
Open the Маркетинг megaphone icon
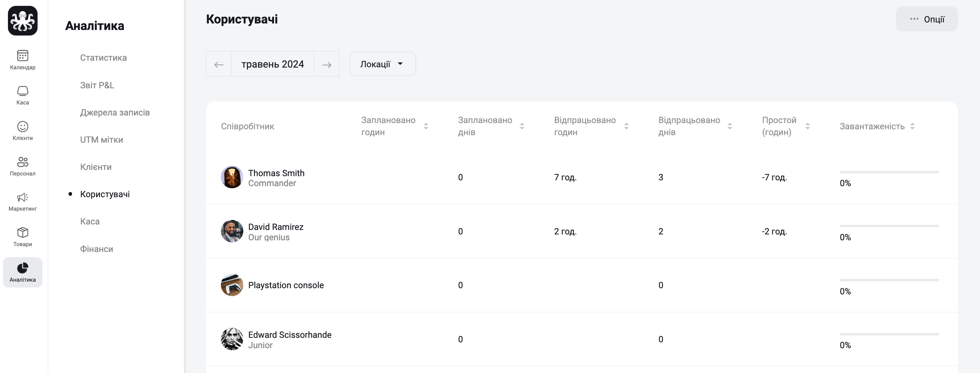(x=22, y=201)
